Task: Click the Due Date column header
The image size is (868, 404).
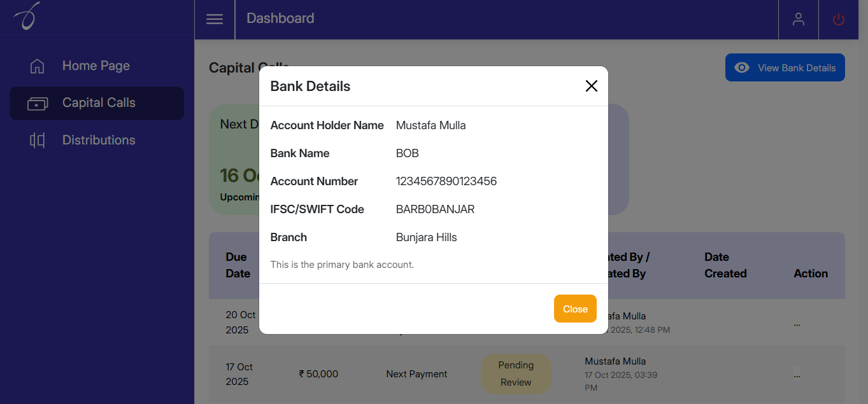Action: (238, 265)
